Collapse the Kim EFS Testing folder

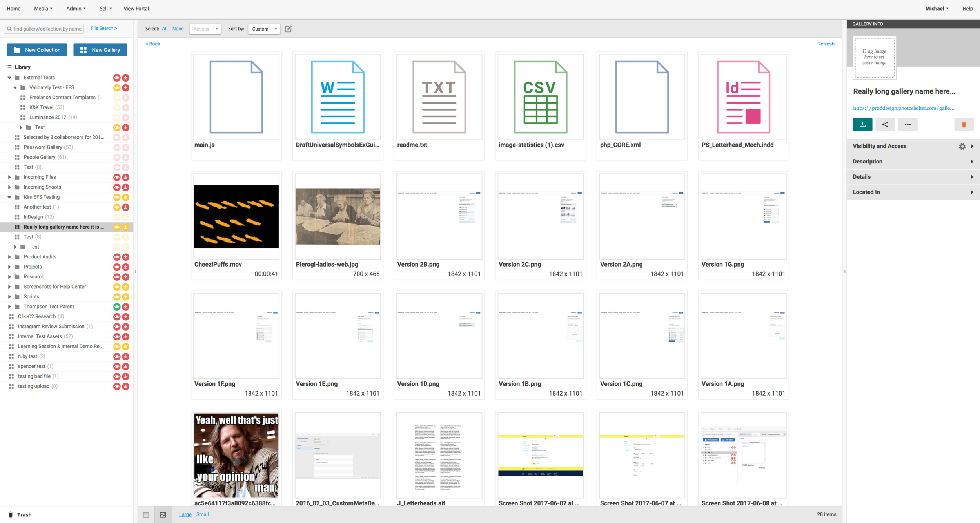click(9, 197)
